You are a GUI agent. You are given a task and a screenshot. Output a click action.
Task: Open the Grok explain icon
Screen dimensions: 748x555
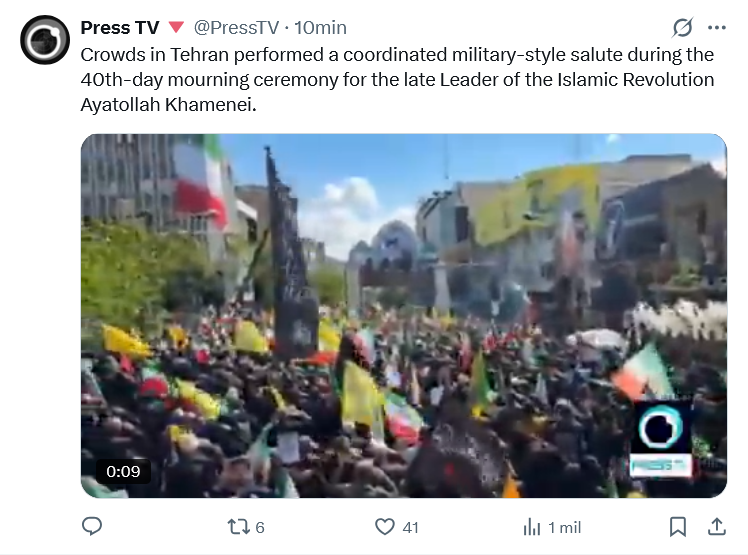[x=682, y=28]
